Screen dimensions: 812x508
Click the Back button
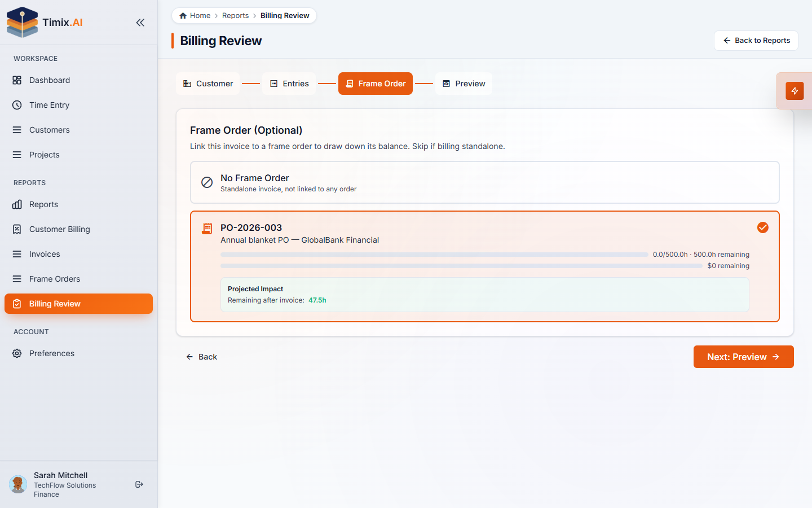tap(201, 357)
